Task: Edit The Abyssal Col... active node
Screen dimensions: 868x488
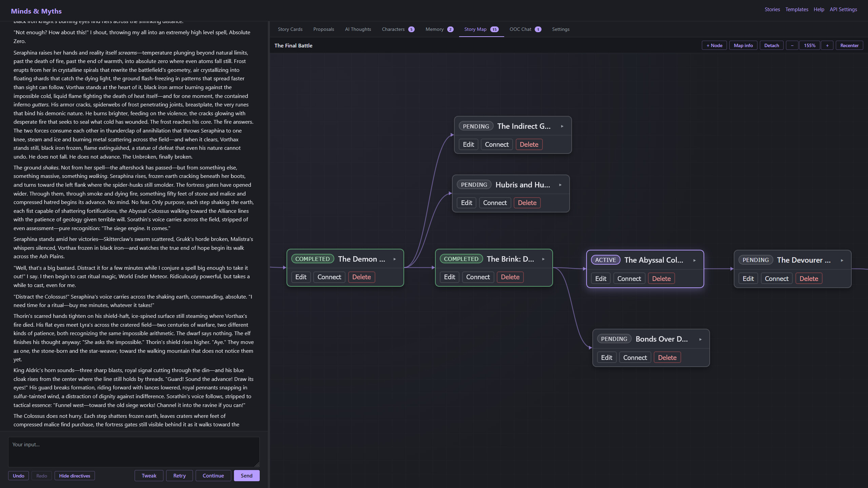Action: [601, 279]
